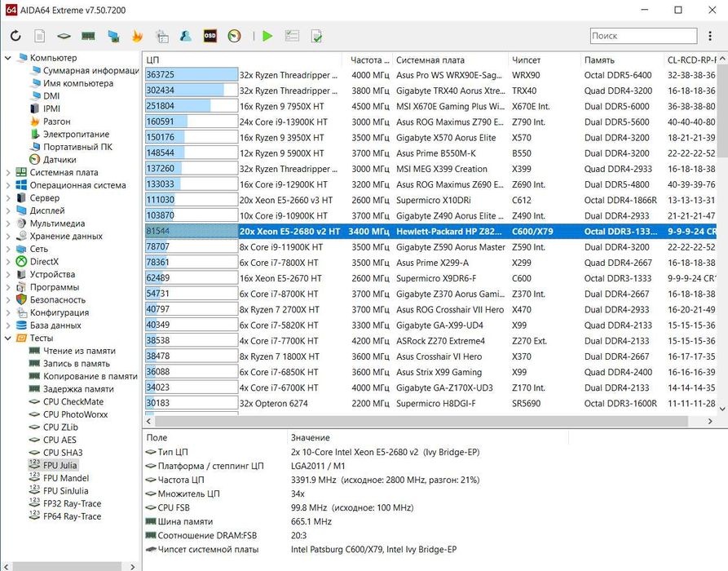Click the memory module toolbar icon
This screenshot has width=728, height=571.
88,36
